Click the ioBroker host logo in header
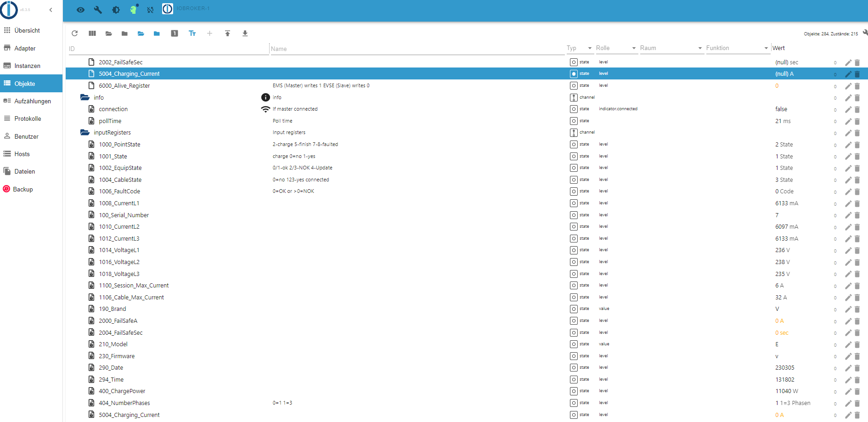This screenshot has height=422, width=868. click(168, 9)
